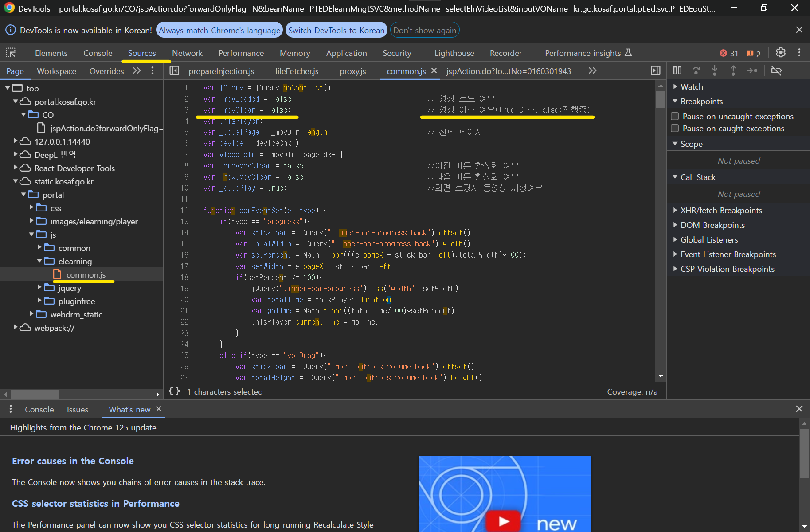Activate the inspect element picker icon
Screen dimensions: 810x532
pos(11,53)
